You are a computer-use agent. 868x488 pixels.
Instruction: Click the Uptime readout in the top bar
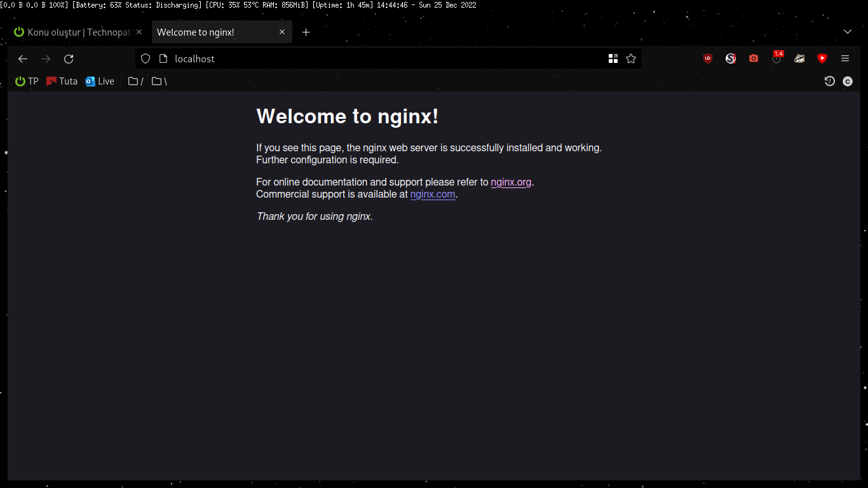click(x=343, y=5)
